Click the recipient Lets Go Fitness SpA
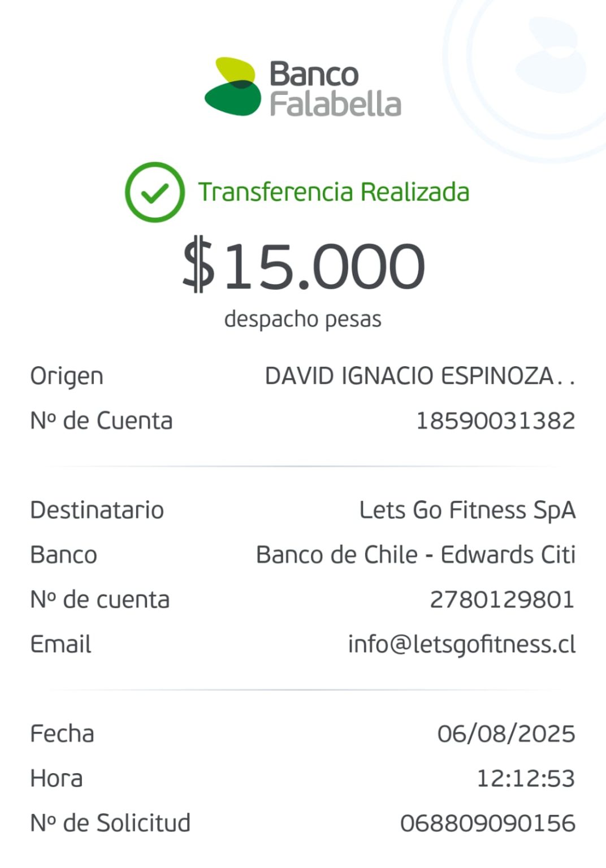606x868 pixels. point(468,510)
